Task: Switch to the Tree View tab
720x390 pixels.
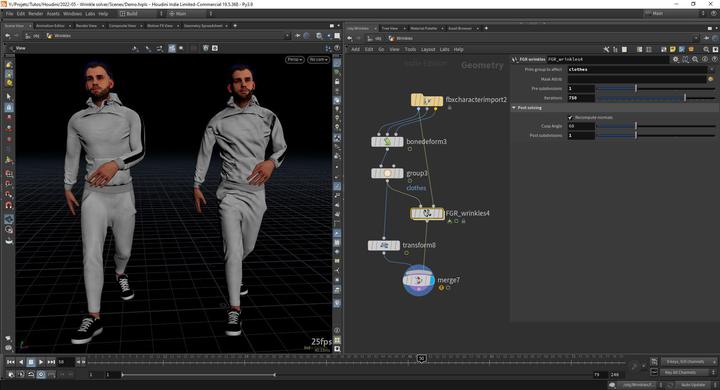Action: click(390, 28)
